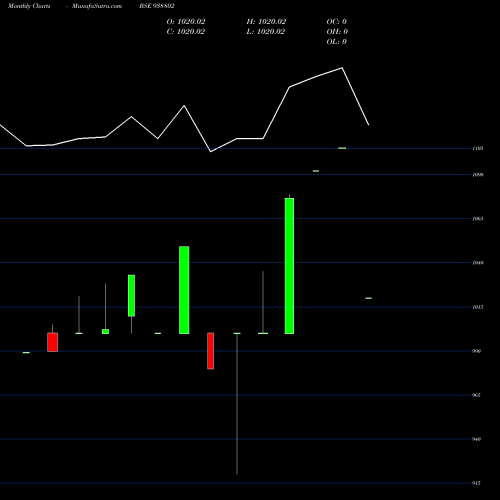Image resolution: width=500 pixels, height=500 pixels.
Task: Click the 'OL: 0' readout
Action: click(x=337, y=41)
